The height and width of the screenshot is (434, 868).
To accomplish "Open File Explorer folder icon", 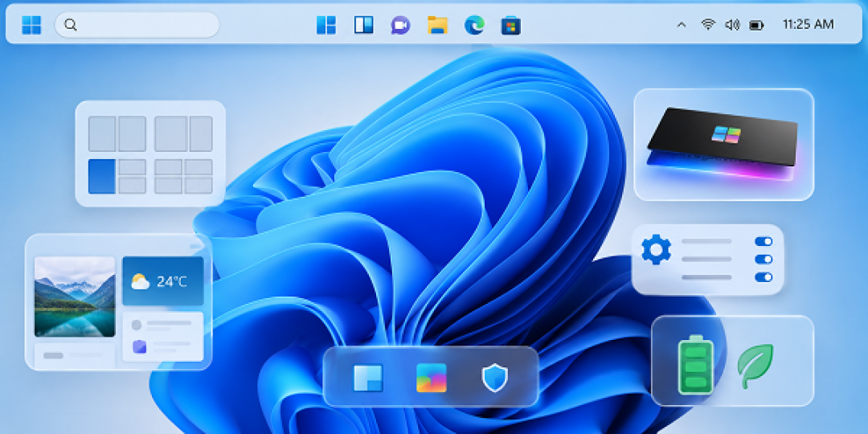I will tap(437, 25).
